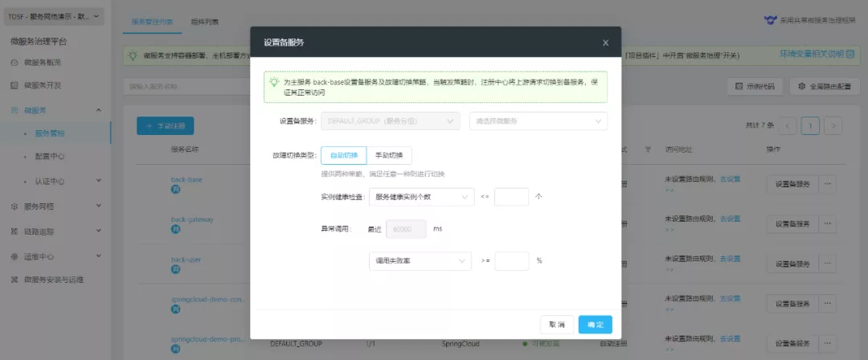This screenshot has height=360, width=868.
Task: Open the 调用失败率 dropdown
Action: pos(420,261)
